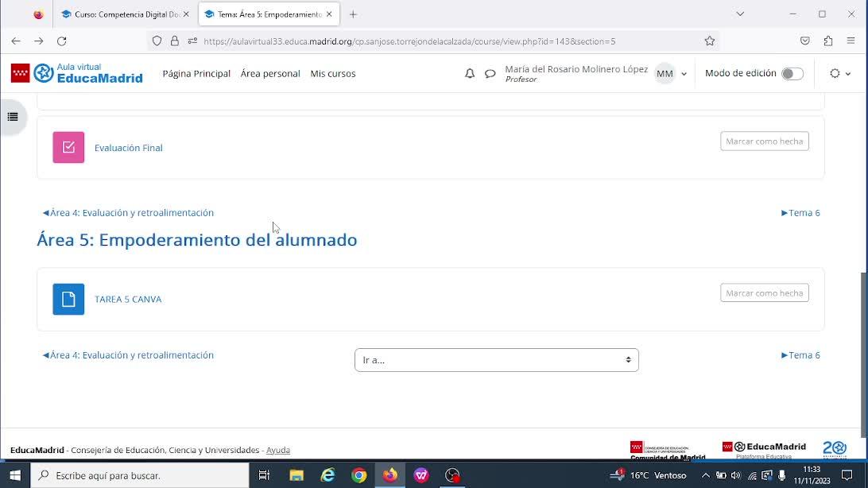Screen dimensions: 868x488
Task: Open Área personal
Action: tap(270, 74)
